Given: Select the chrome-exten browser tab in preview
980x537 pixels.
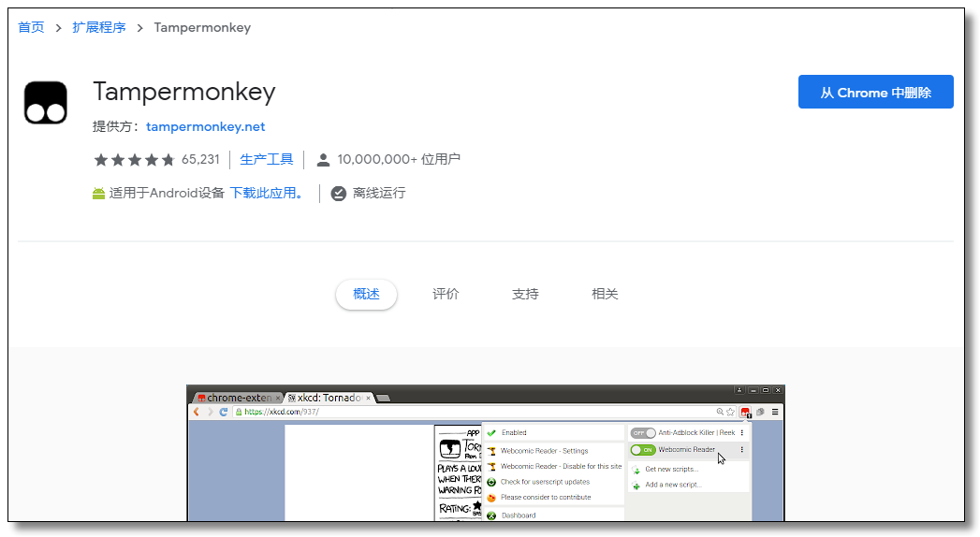Looking at the screenshot, I should [x=238, y=398].
